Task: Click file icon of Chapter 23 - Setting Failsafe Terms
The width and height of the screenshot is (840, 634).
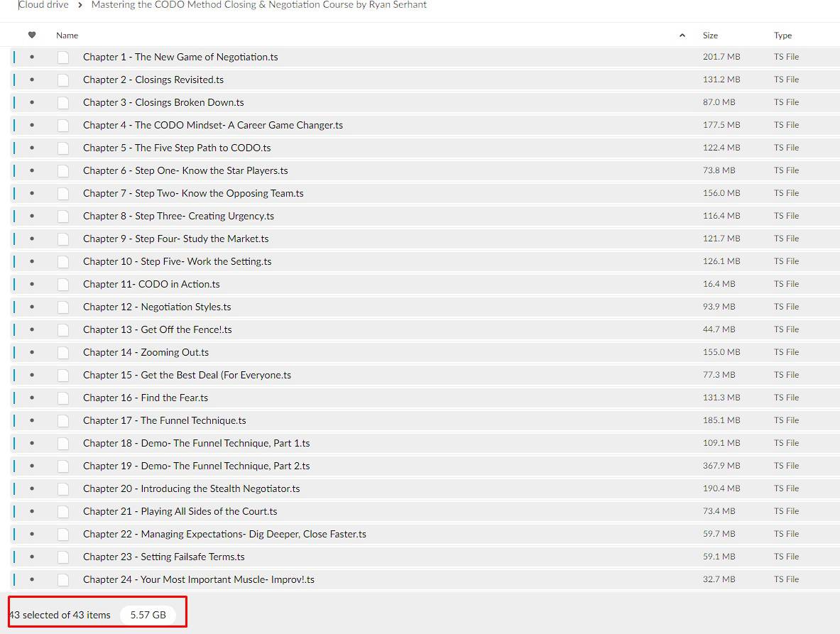Action: coord(63,557)
